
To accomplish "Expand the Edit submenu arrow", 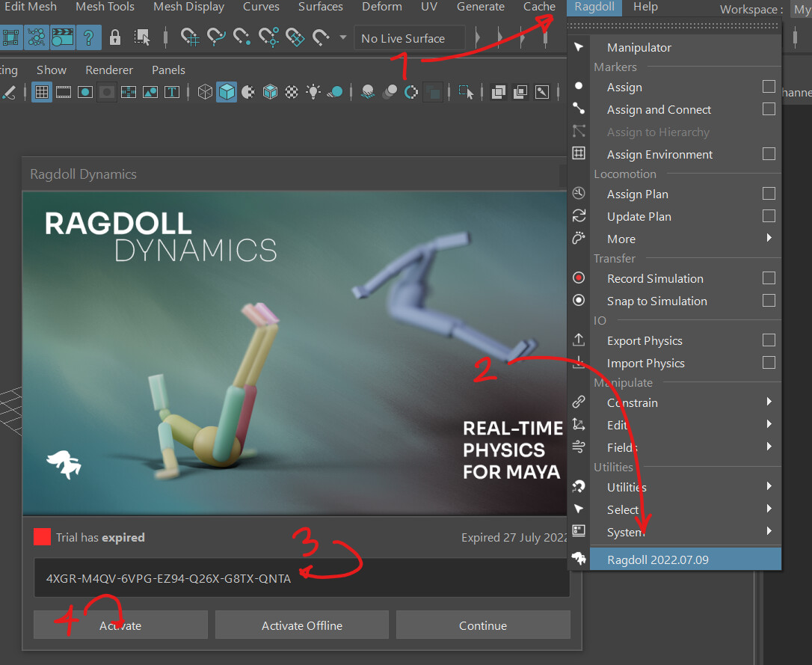I will (x=769, y=423).
